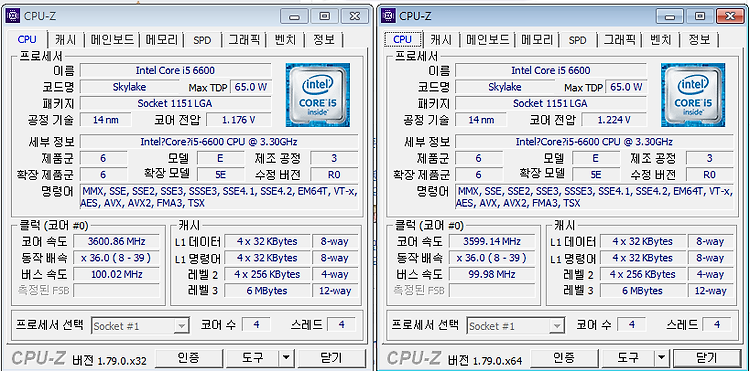
Task: Switch to 메모리 tab in left window
Action: [x=162, y=40]
